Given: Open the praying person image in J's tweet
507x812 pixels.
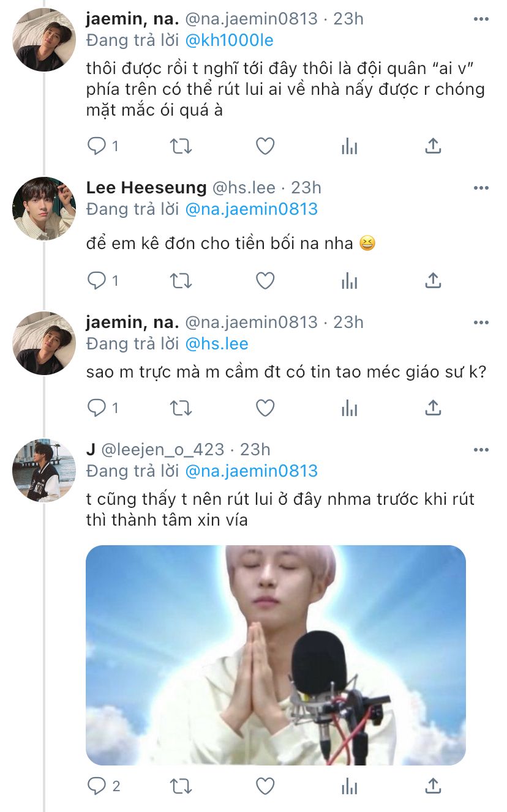Looking at the screenshot, I should pyautogui.click(x=276, y=655).
